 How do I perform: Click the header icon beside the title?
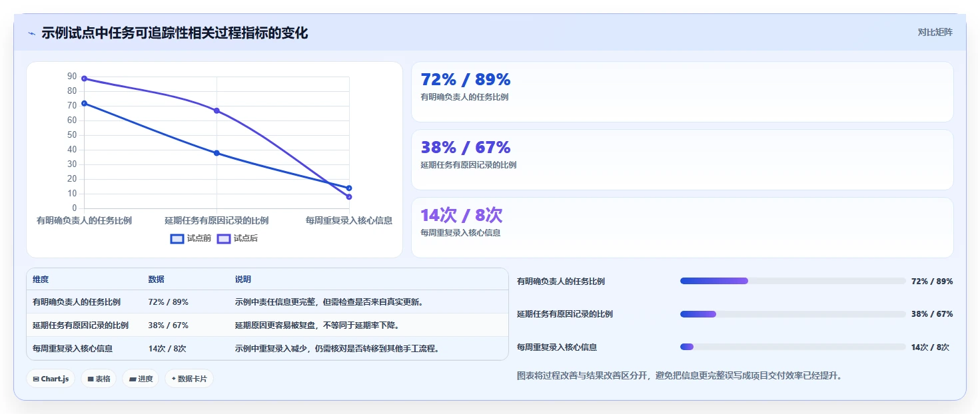point(31,33)
